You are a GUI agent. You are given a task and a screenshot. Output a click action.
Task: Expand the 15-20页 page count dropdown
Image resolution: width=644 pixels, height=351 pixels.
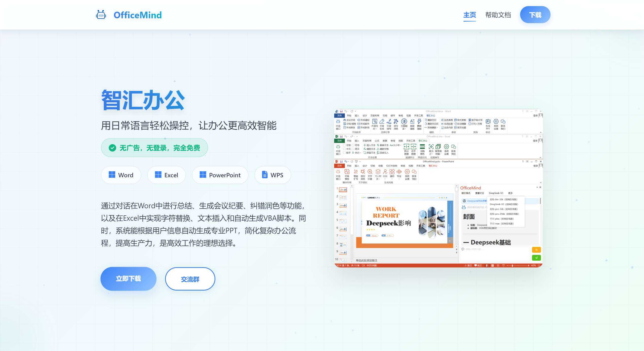point(378,177)
